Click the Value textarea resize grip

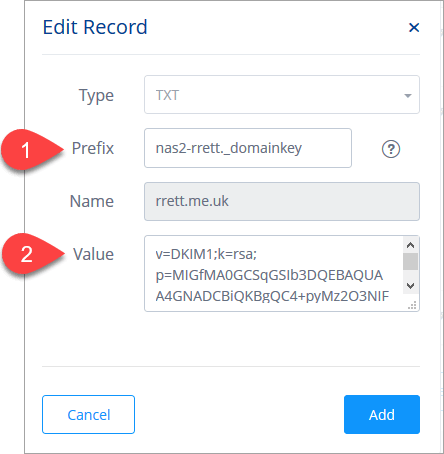pyautogui.click(x=412, y=305)
